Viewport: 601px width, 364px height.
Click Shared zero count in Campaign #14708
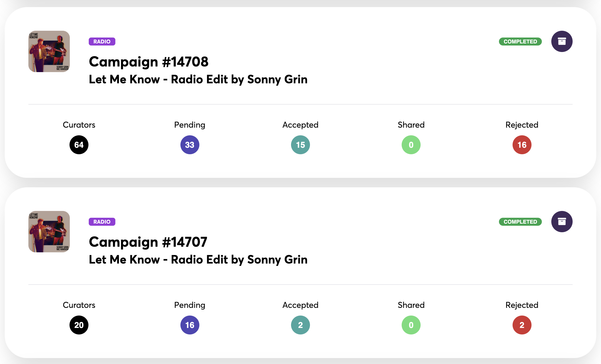[x=411, y=145]
